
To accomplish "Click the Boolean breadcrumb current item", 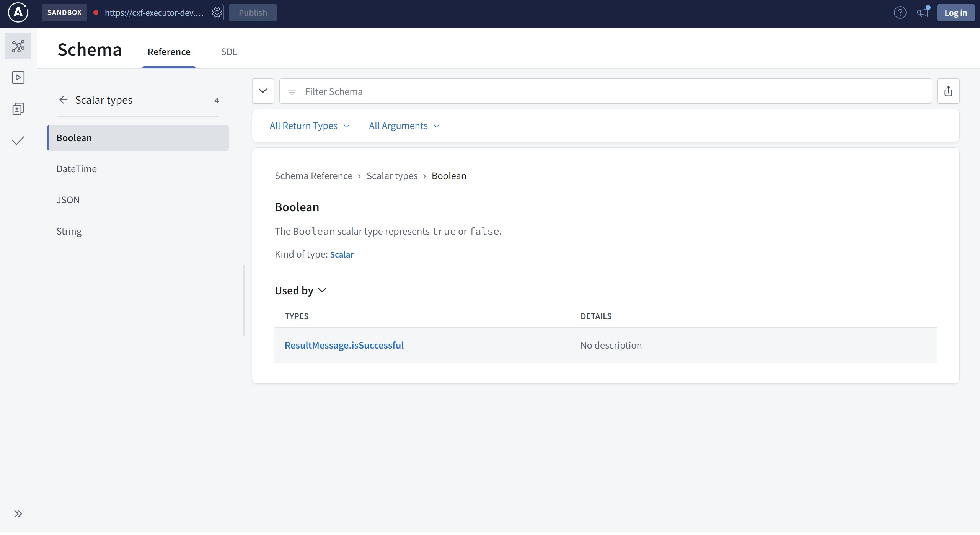I will click(448, 176).
